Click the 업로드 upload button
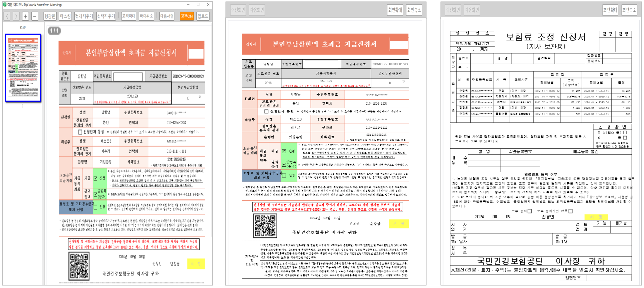Viewport: 644px width, 288px height. [203, 16]
